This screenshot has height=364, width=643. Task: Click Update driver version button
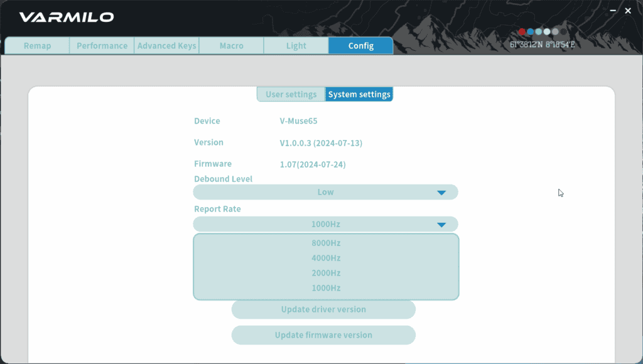click(323, 309)
